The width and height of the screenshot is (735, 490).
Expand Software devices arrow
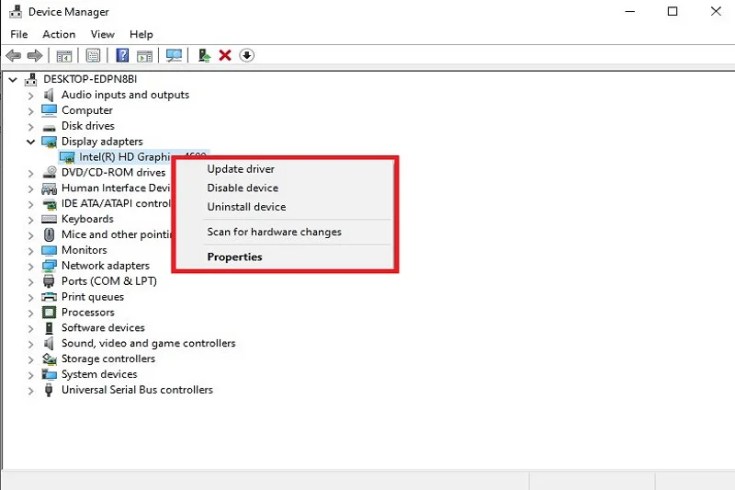[x=30, y=328]
